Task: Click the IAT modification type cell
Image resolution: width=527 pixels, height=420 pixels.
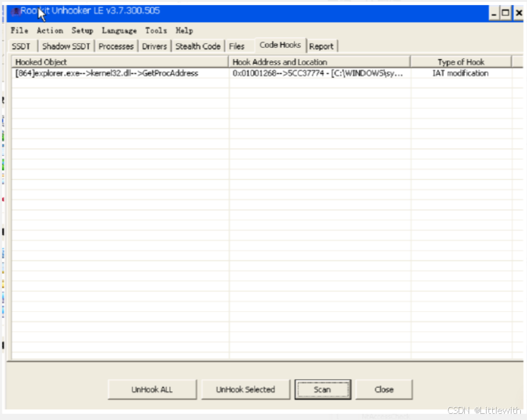Action: tap(461, 73)
